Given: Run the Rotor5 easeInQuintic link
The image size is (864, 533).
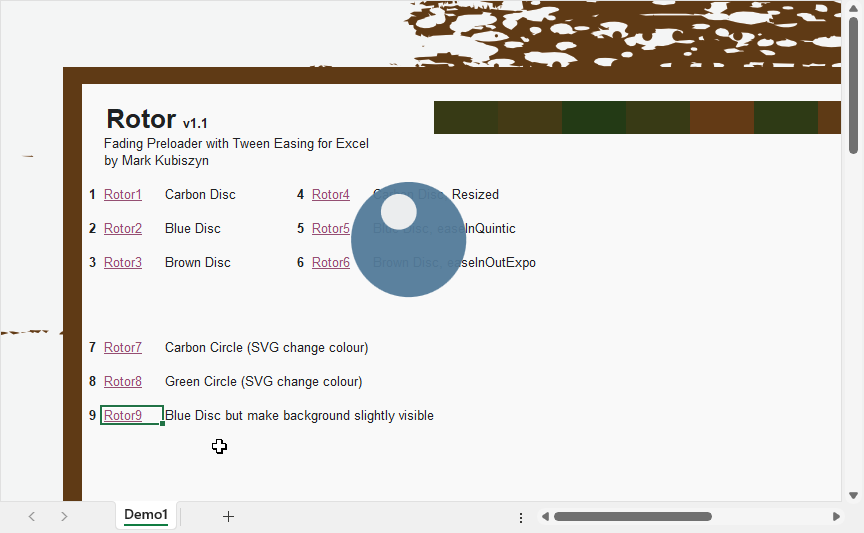Looking at the screenshot, I should point(330,229).
